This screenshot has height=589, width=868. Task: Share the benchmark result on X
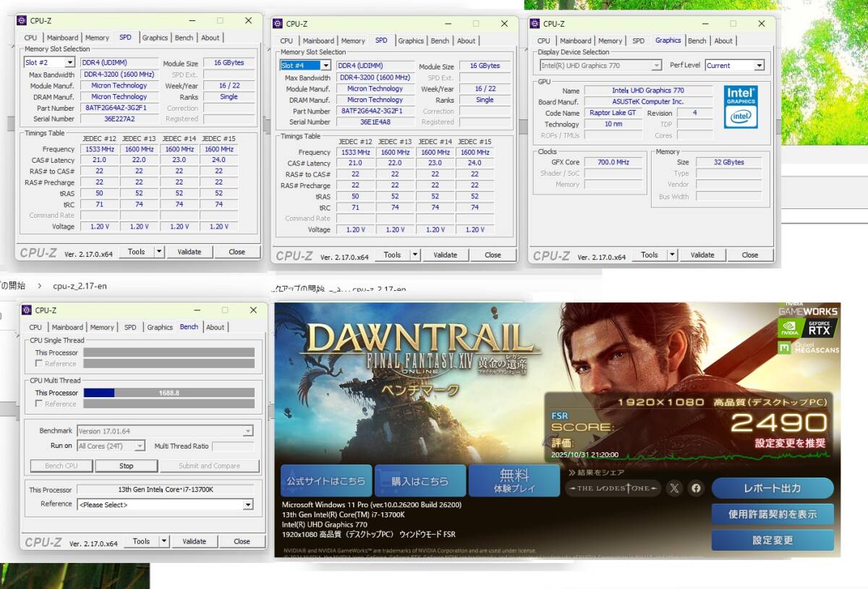pos(674,488)
